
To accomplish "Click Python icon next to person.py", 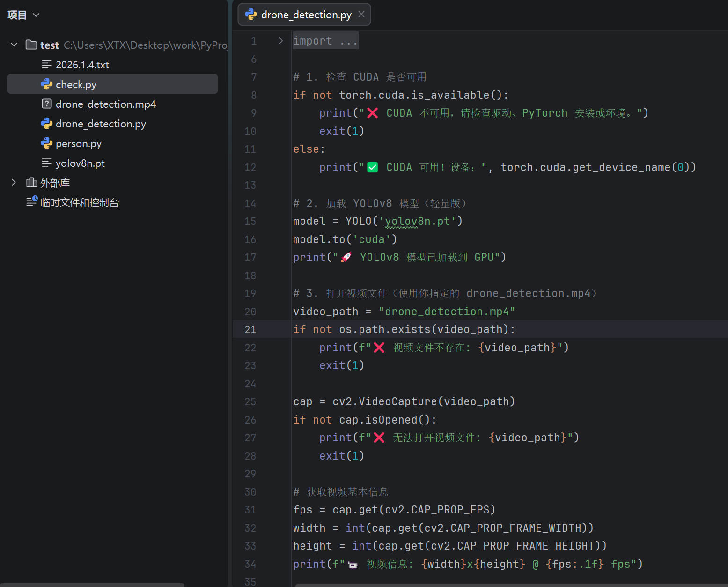I will (x=47, y=143).
